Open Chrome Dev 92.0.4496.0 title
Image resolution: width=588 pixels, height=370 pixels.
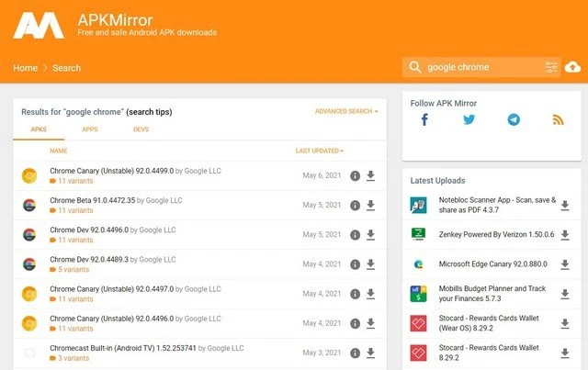click(x=89, y=230)
